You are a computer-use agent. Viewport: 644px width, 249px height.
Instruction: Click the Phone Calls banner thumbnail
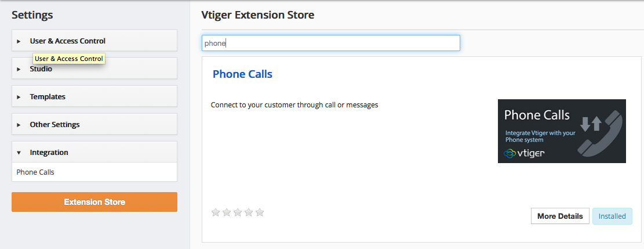click(x=562, y=131)
